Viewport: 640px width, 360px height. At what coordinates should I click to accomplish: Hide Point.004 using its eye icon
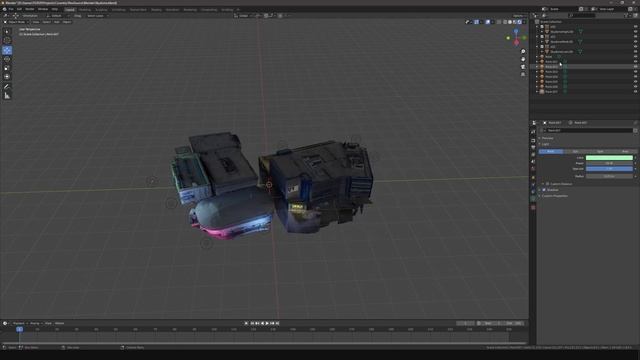636,77
